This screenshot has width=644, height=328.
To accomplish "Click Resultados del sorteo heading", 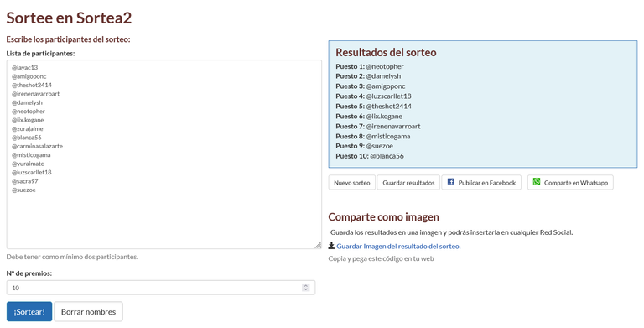I will pos(386,52).
